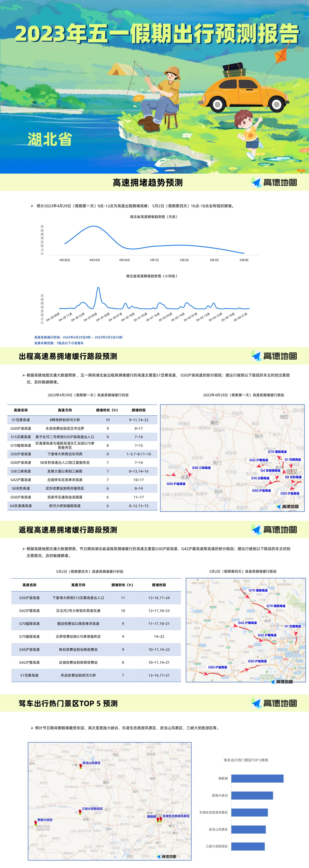Click the 永安收费站到武汉市边界 table cell

point(65,428)
